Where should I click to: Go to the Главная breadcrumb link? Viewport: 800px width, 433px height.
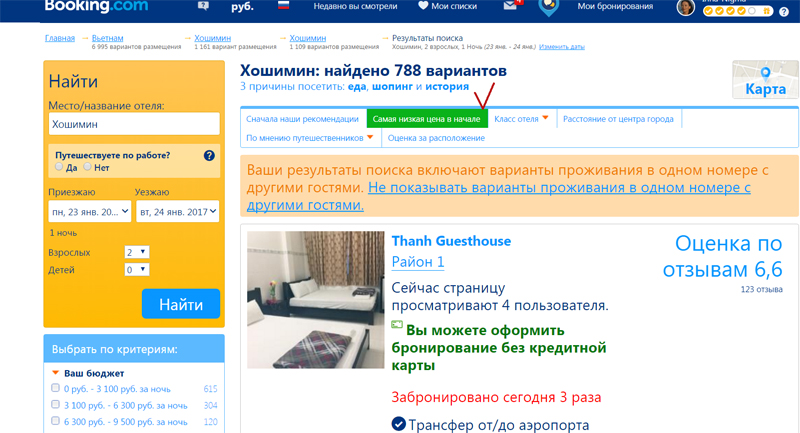(x=60, y=38)
